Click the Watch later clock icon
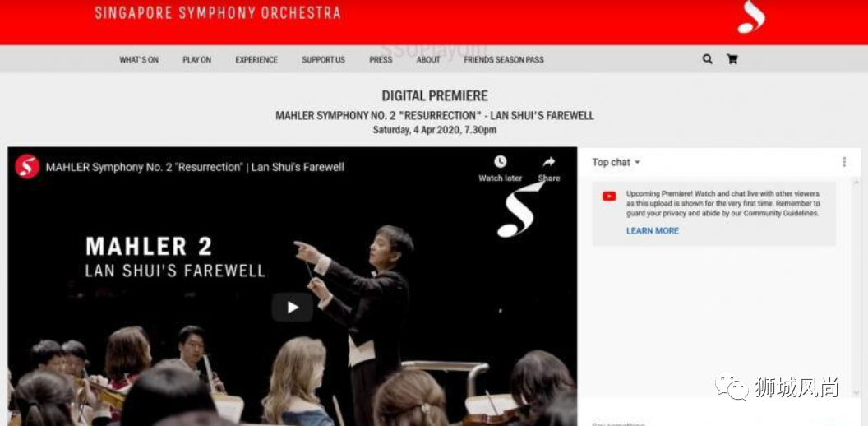Viewport: 868px width, 426px height. point(501,162)
